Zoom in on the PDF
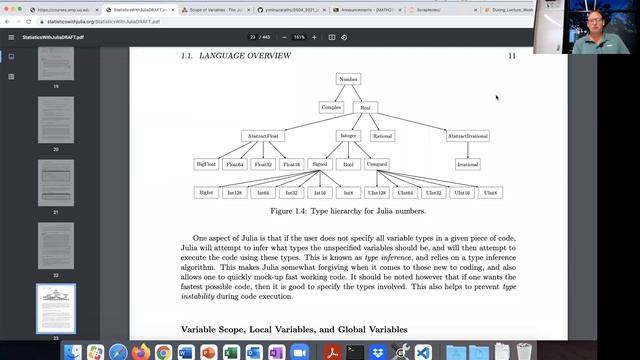Screen dimensions: 640x360 (314, 37)
